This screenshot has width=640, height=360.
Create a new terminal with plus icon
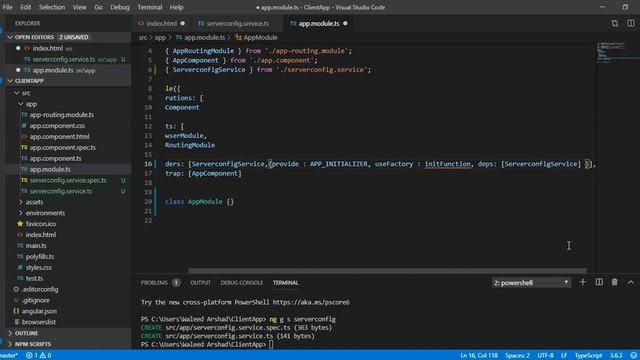[x=583, y=282]
